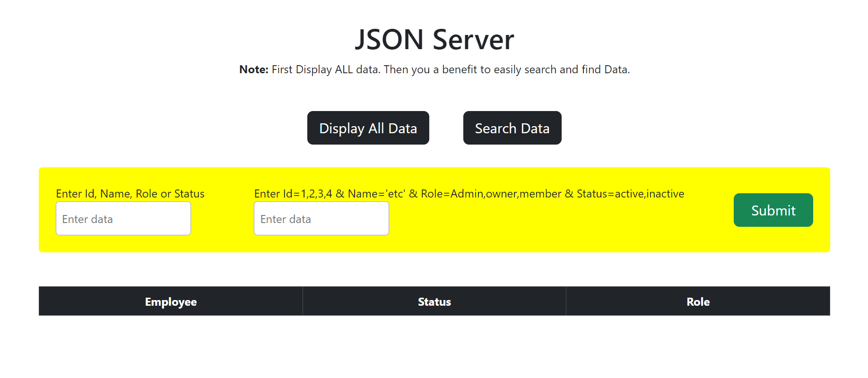868x378 pixels.
Task: Select the Role column header
Action: [x=698, y=301]
